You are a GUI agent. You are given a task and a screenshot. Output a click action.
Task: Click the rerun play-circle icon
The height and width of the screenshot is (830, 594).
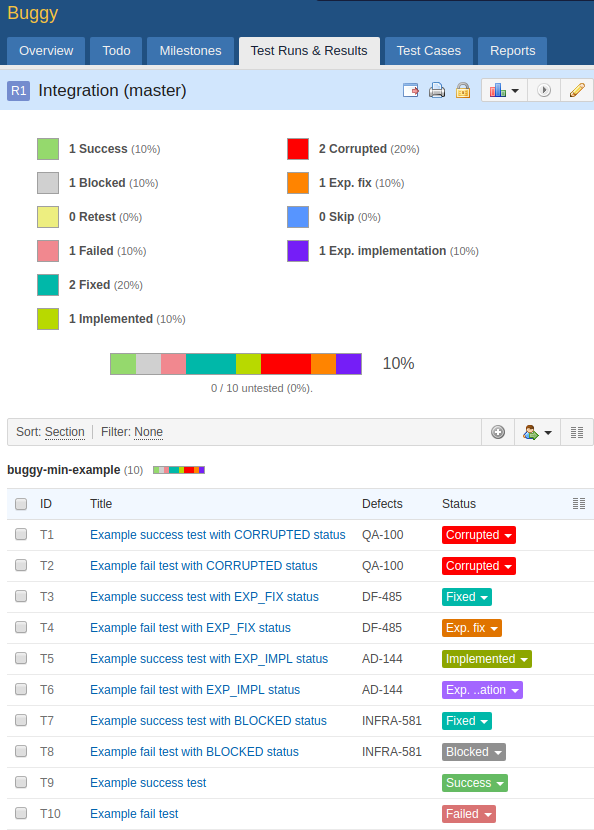coord(544,91)
